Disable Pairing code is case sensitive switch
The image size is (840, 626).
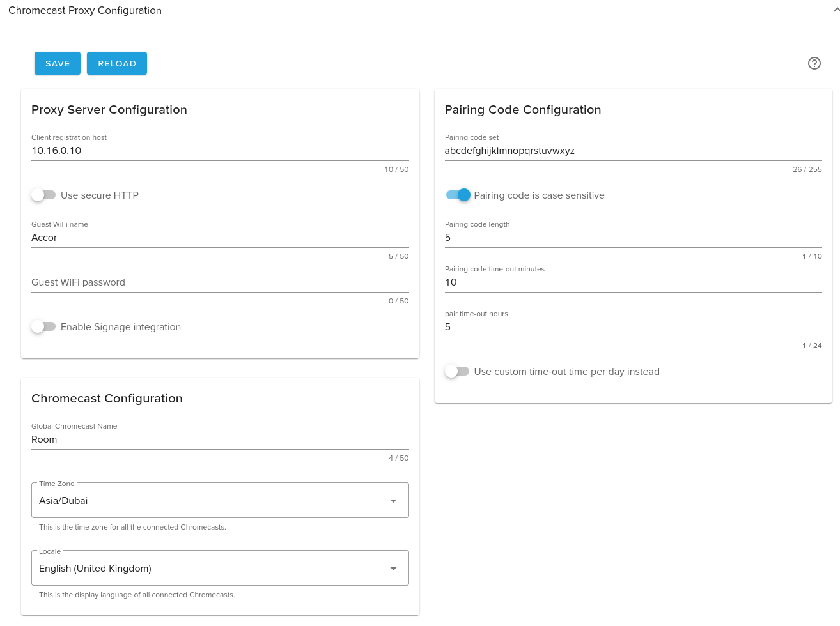pos(458,195)
